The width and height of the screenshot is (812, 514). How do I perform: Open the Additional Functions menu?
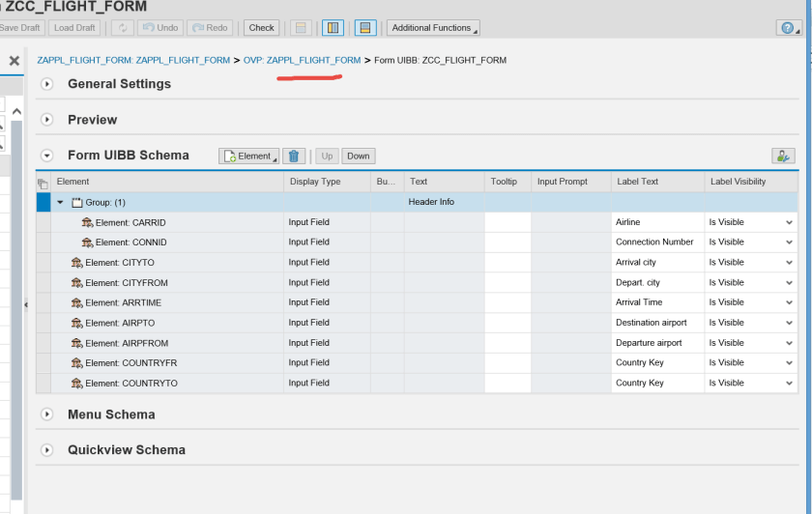pyautogui.click(x=432, y=28)
